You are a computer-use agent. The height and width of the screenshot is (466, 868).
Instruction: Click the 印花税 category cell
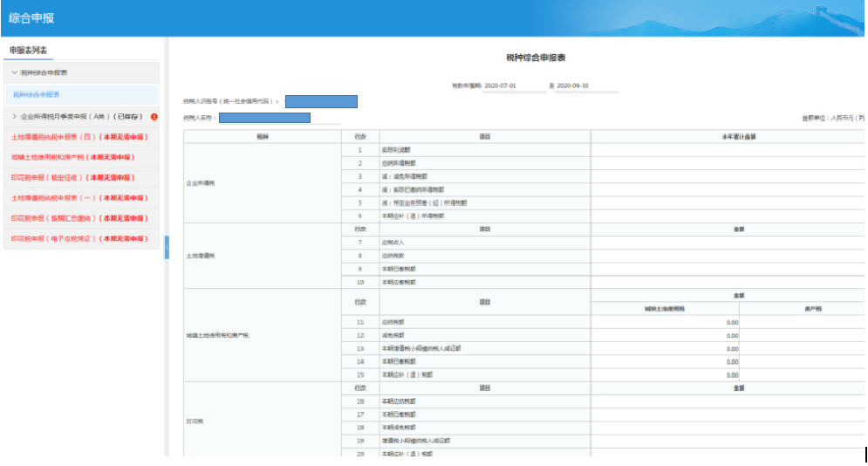point(263,421)
